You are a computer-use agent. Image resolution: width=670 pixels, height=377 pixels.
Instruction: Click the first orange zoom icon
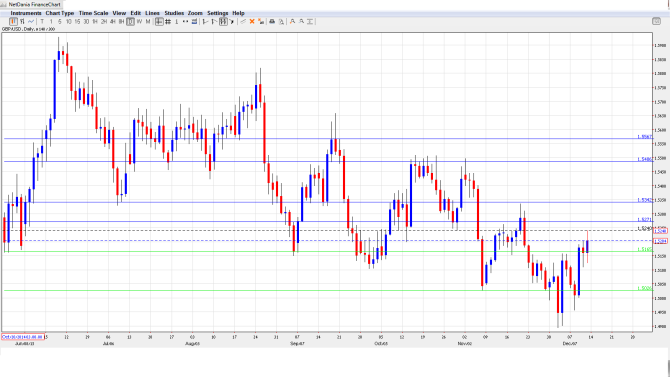click(292, 21)
